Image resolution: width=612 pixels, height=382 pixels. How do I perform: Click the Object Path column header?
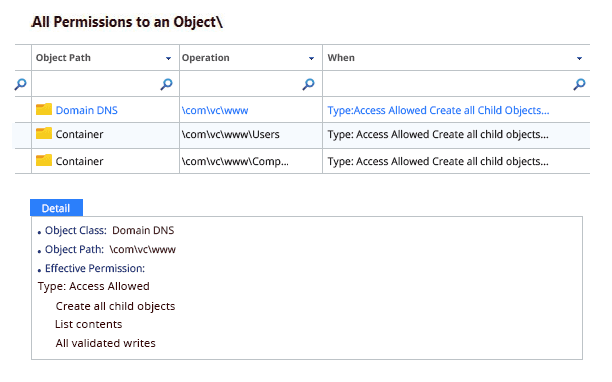tap(105, 58)
